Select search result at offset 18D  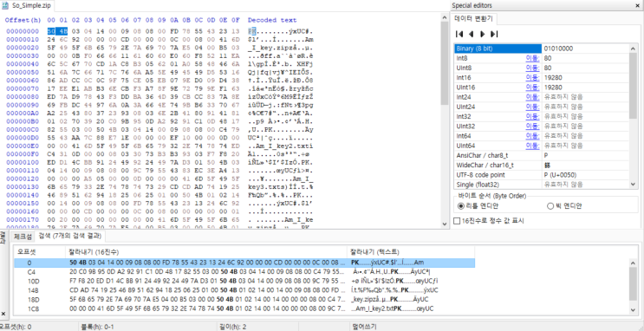click(x=244, y=300)
